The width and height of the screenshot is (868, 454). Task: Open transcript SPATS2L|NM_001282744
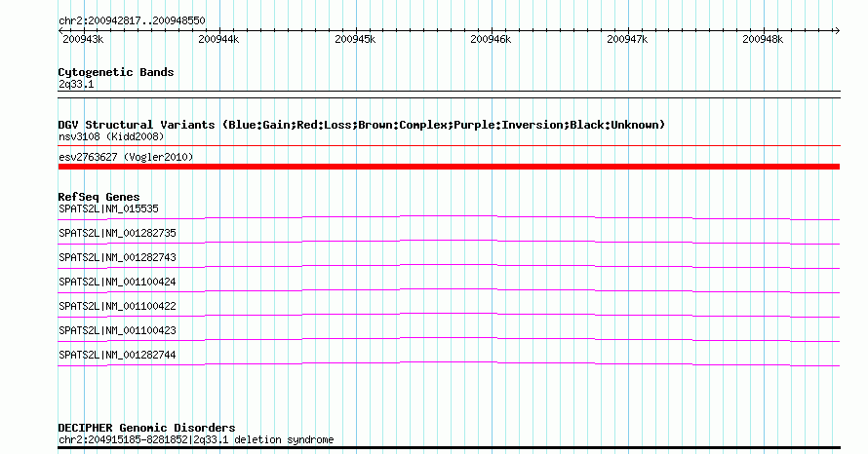click(117, 355)
